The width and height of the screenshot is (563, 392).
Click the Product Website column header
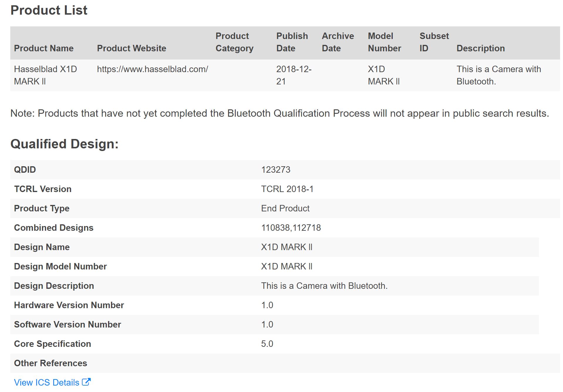[132, 48]
